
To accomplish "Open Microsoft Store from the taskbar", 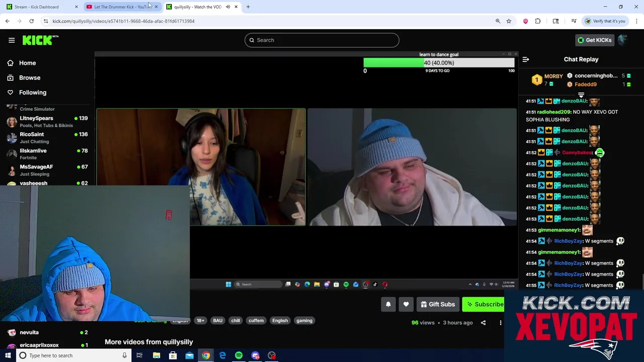I will point(173,355).
